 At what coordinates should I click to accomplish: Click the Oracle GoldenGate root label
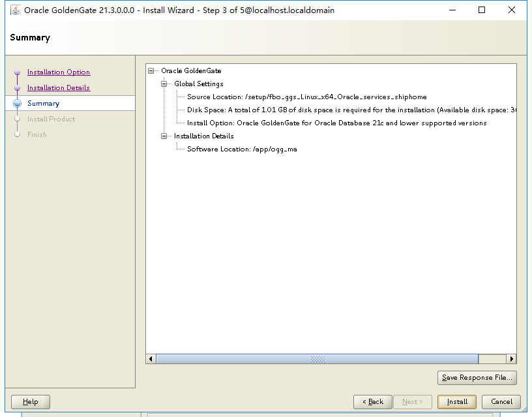pyautogui.click(x=191, y=71)
